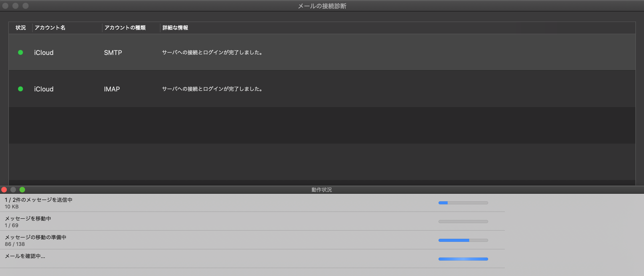Image resolution: width=644 pixels, height=276 pixels.
Task: Click the 86 / 138 move preparation progress bar
Action: [463, 240]
